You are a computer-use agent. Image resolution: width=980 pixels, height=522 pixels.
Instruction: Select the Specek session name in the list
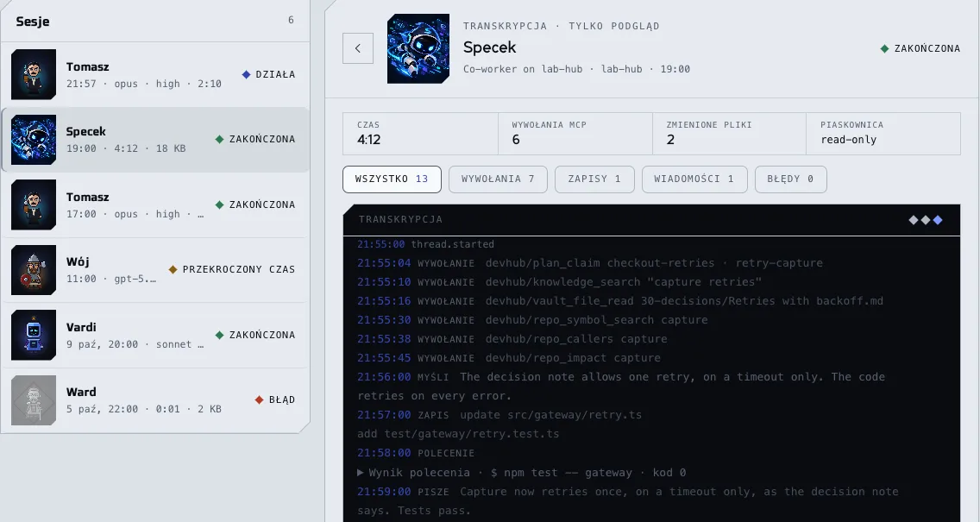[x=86, y=132]
